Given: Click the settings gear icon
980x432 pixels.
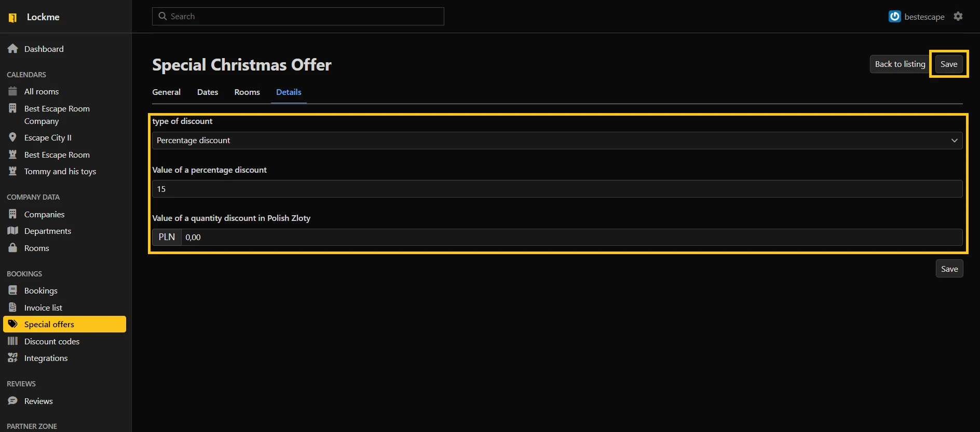Looking at the screenshot, I should point(958,17).
